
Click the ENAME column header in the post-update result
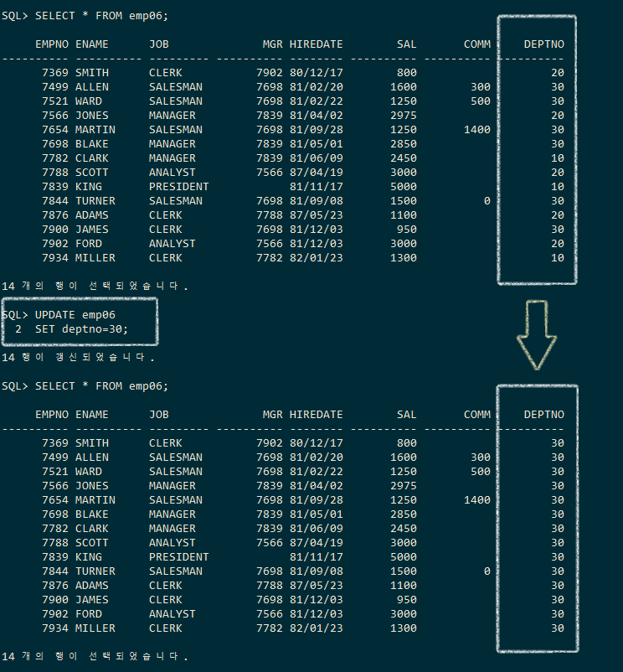click(92, 415)
